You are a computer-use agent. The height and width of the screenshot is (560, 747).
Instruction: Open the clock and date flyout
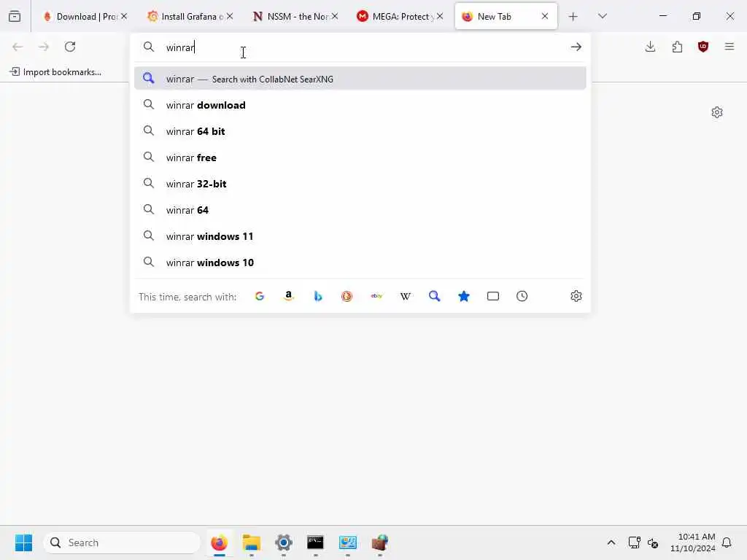click(692, 542)
